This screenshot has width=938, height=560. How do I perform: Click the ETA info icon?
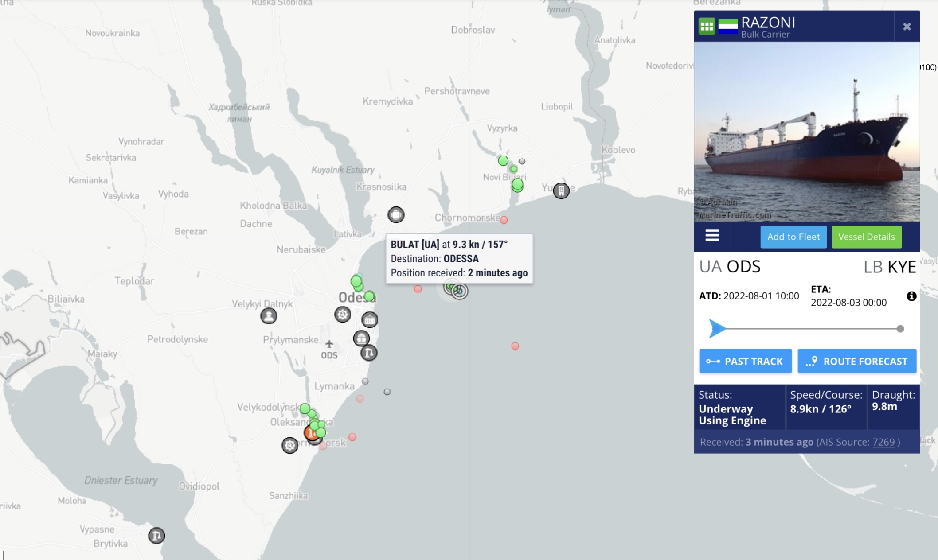point(911,296)
